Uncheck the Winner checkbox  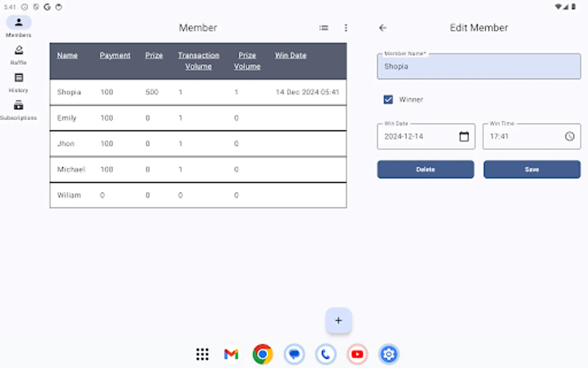(388, 99)
